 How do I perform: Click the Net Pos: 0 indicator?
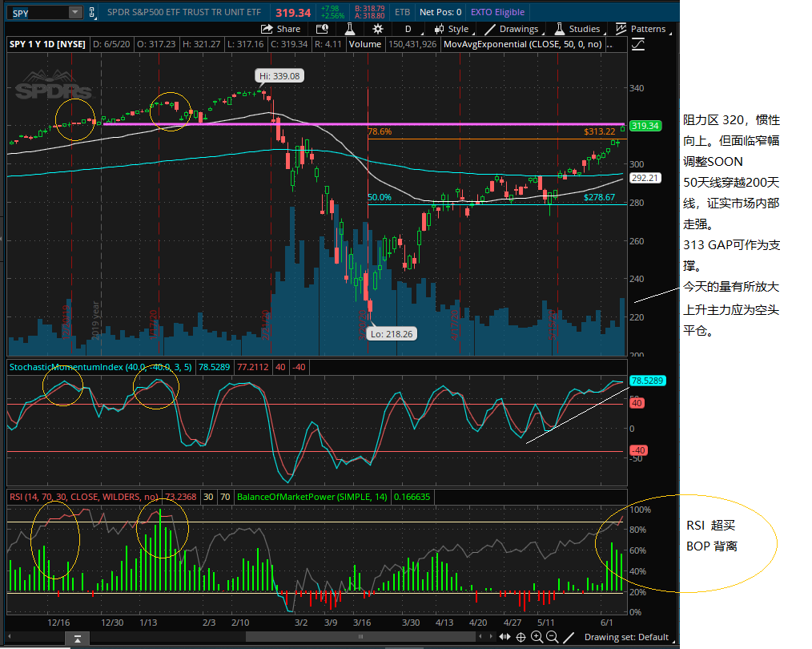[x=440, y=13]
